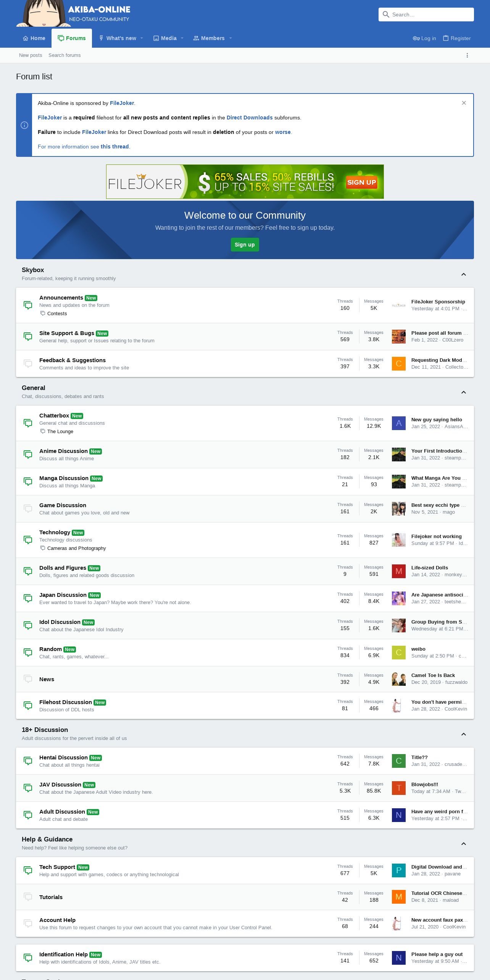Screen dimensions: 490x980
Task: Click the Anime Discussion forum icon
Action: pyautogui.click(x=28, y=455)
